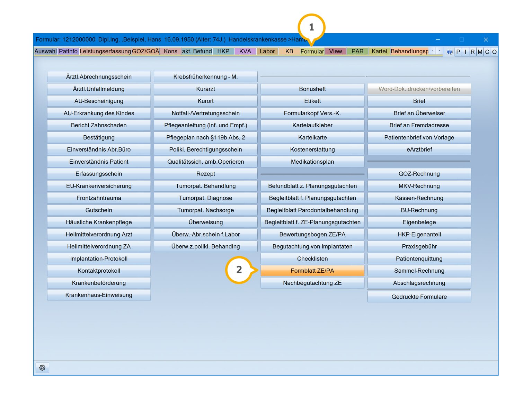Open the AU-Bescheinigung form

99,101
